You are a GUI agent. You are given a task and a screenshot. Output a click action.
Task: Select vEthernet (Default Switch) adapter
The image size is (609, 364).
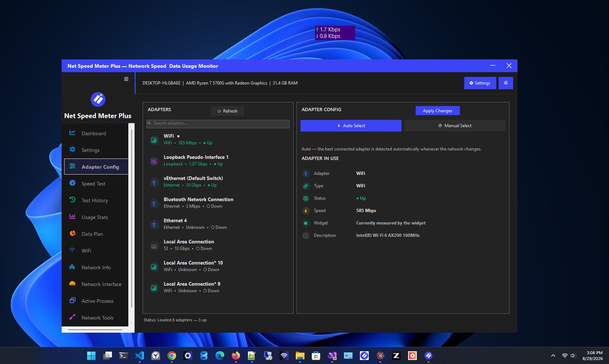coord(218,181)
